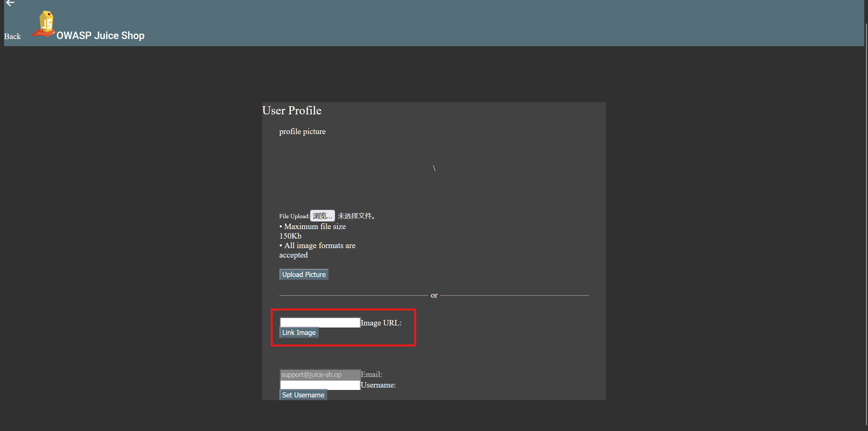
Task: Click the Email label text
Action: 371,374
